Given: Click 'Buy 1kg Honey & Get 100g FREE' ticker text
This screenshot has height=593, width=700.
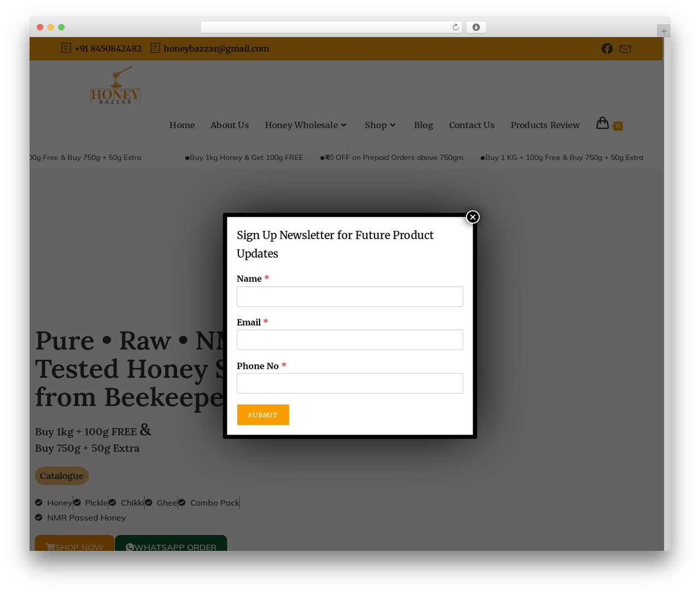Looking at the screenshot, I should click(246, 158).
